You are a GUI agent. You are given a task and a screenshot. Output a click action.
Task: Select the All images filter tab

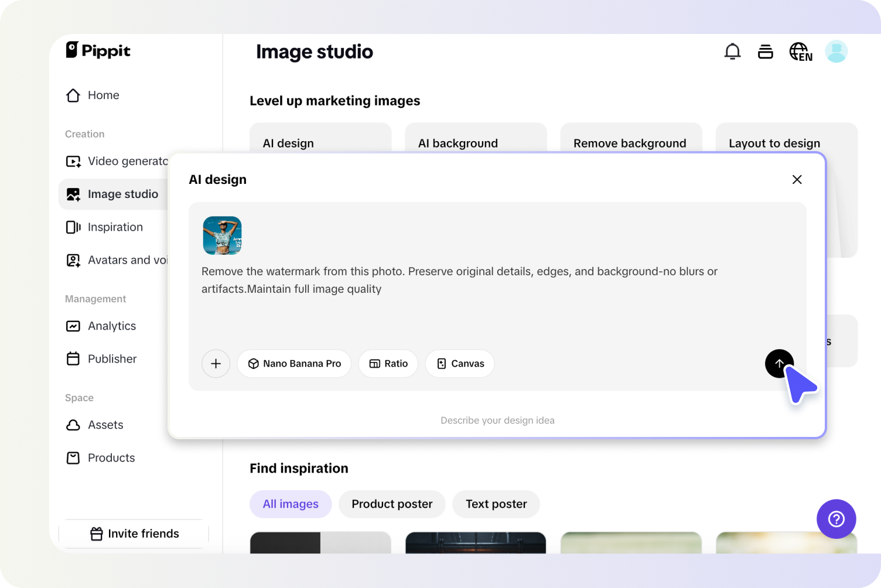[x=291, y=504]
